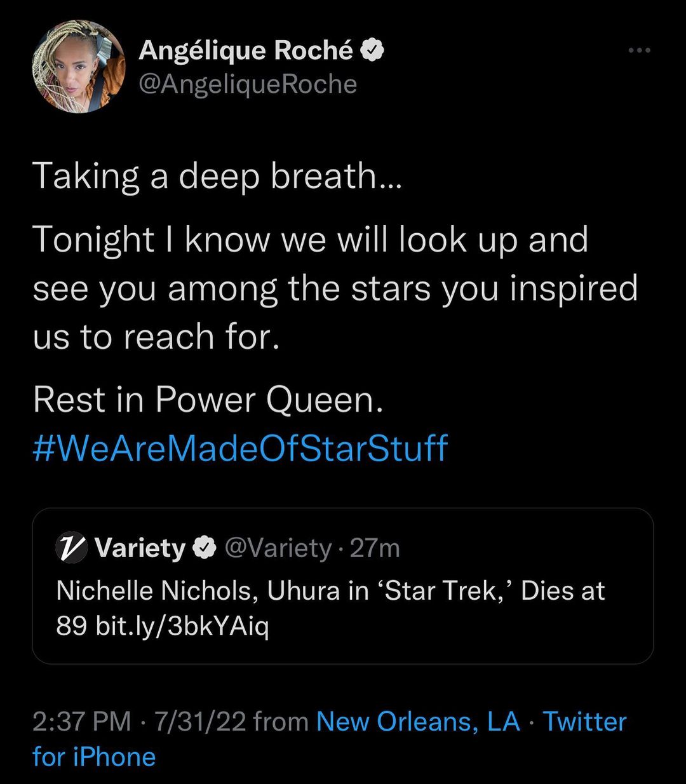Click the Variety account name
The width and height of the screenshot is (686, 784).
140,548
